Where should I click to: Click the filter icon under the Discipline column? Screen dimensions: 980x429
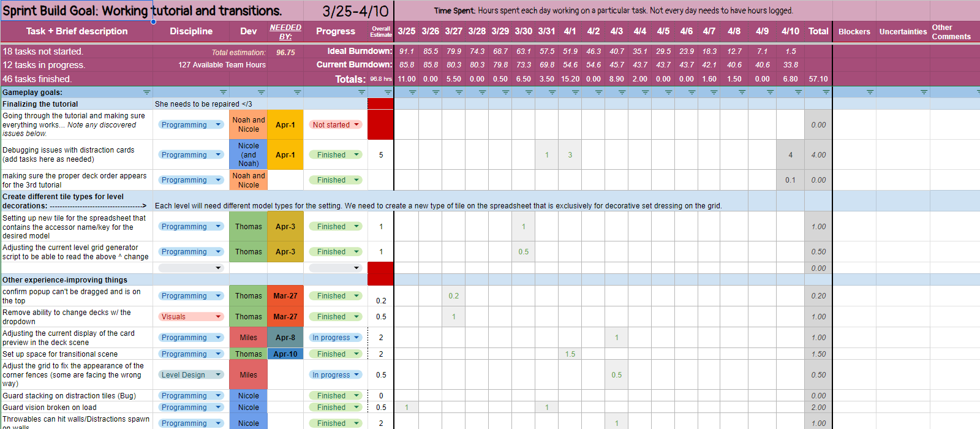coord(223,93)
